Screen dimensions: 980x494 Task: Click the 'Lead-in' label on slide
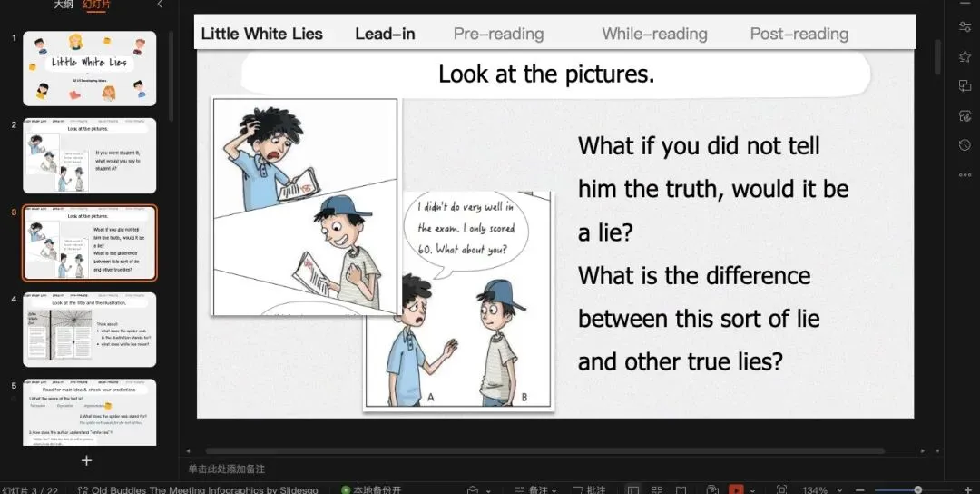(x=385, y=34)
